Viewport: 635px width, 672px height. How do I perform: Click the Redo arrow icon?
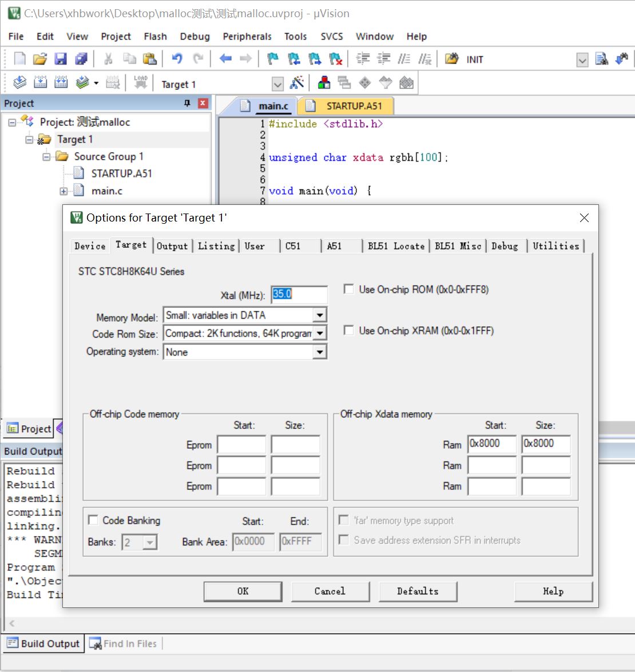click(197, 59)
